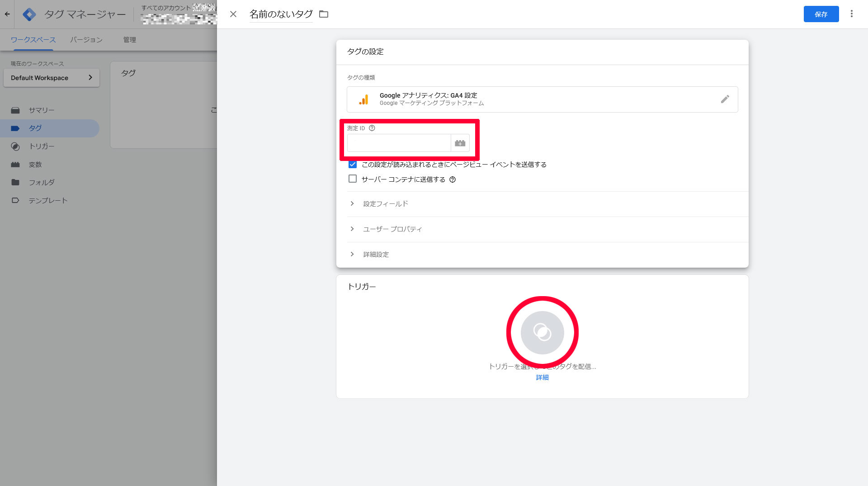Image resolution: width=868 pixels, height=486 pixels.
Task: Click the Tag Manager logo icon
Action: pos(29,14)
